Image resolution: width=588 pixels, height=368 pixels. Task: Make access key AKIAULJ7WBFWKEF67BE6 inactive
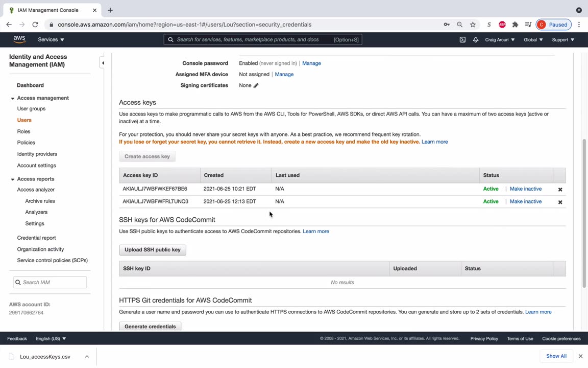[x=525, y=189]
